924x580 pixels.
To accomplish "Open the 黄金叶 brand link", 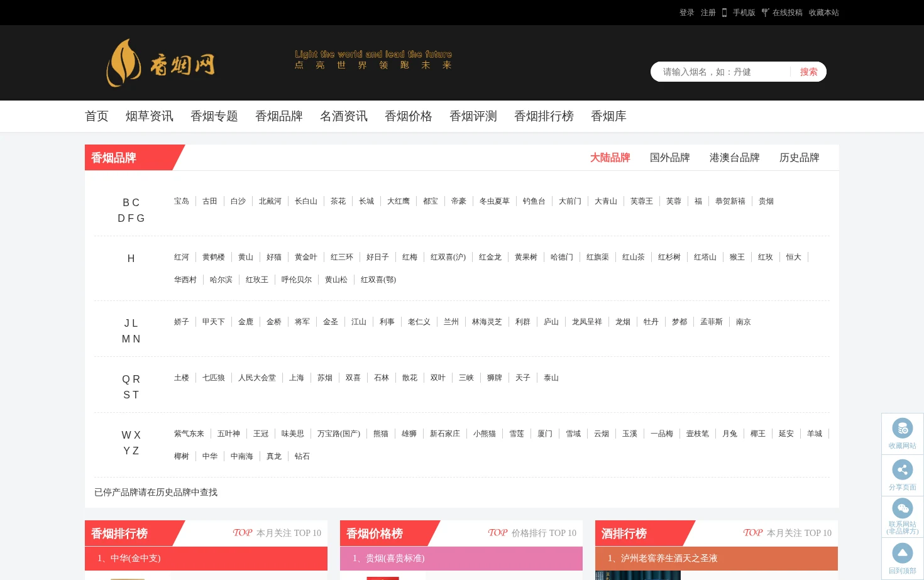I will [x=306, y=257].
